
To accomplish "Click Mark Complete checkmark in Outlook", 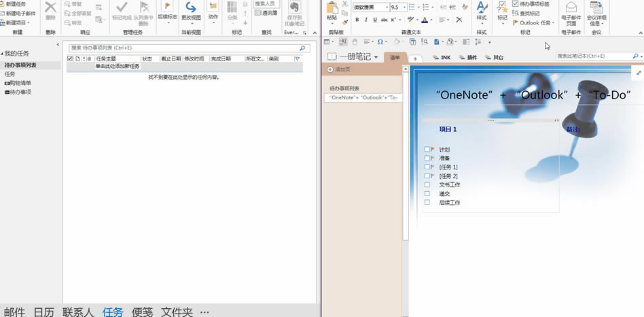I will pyautogui.click(x=122, y=7).
